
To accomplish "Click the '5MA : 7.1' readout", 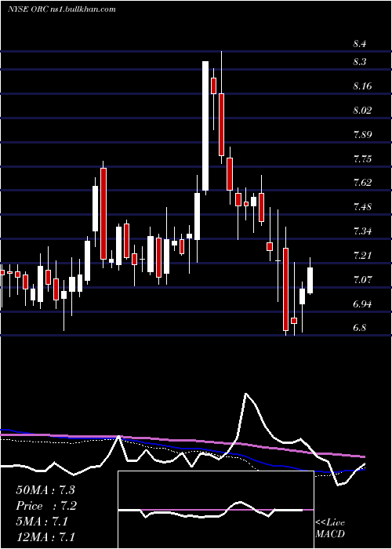I will tap(42, 522).
